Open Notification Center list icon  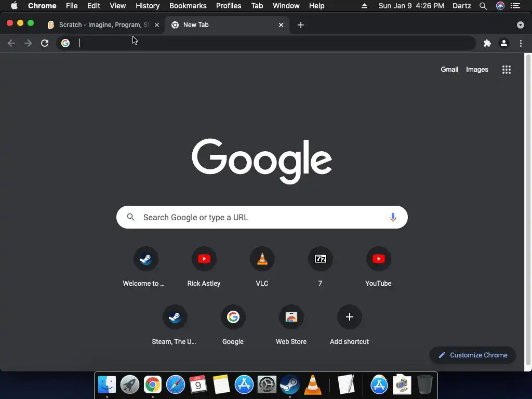(x=515, y=6)
